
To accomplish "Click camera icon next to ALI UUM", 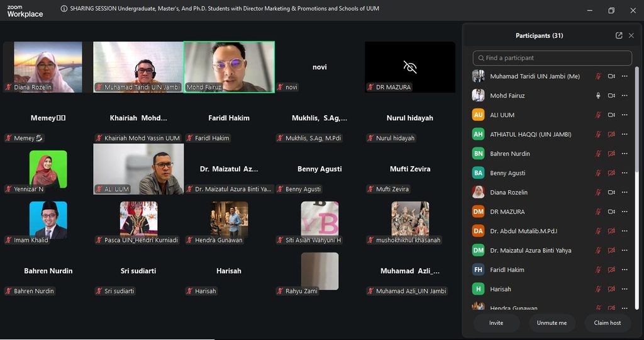I will 611,115.
